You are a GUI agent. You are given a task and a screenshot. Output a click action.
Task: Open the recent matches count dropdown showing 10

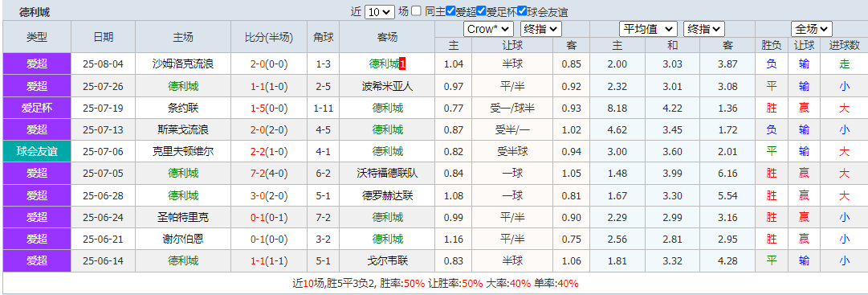(379, 11)
